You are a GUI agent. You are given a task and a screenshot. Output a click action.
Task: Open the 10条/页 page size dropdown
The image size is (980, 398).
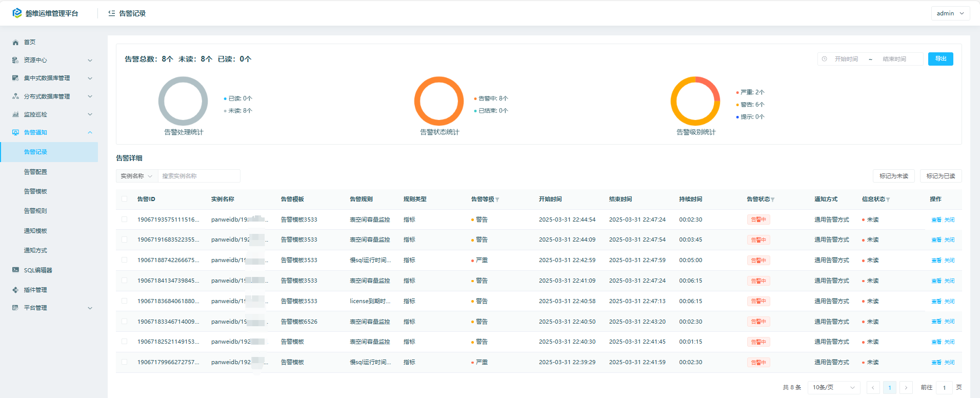click(834, 388)
